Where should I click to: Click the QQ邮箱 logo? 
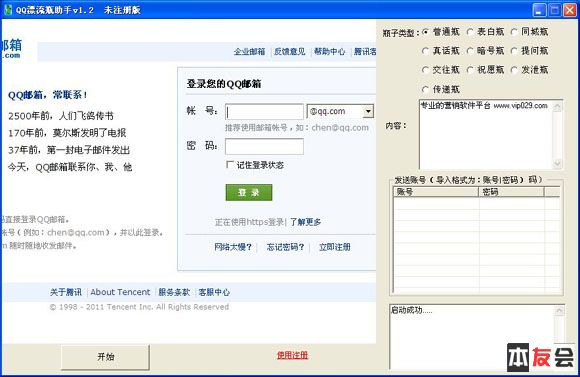tap(11, 48)
